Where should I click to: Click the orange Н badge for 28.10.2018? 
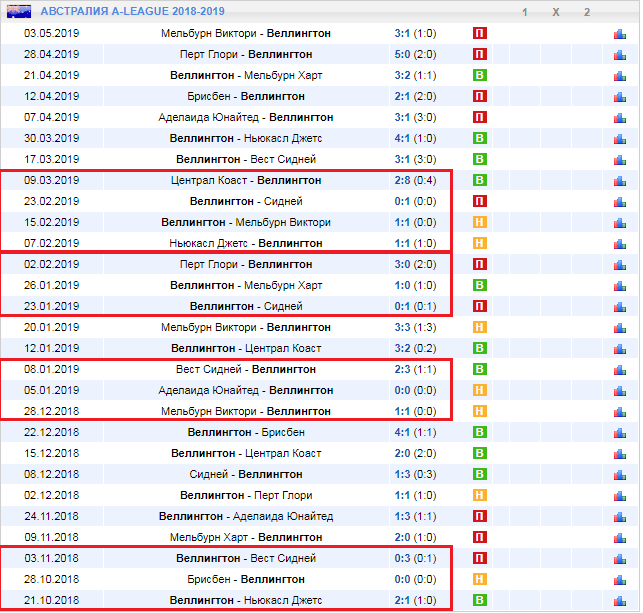[x=480, y=579]
